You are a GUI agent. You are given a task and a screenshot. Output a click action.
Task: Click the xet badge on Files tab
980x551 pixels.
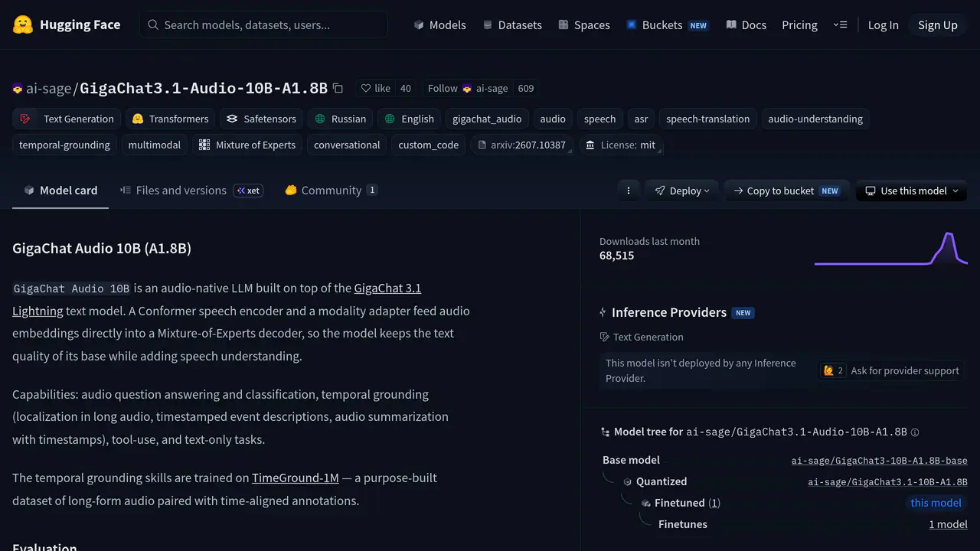point(248,191)
